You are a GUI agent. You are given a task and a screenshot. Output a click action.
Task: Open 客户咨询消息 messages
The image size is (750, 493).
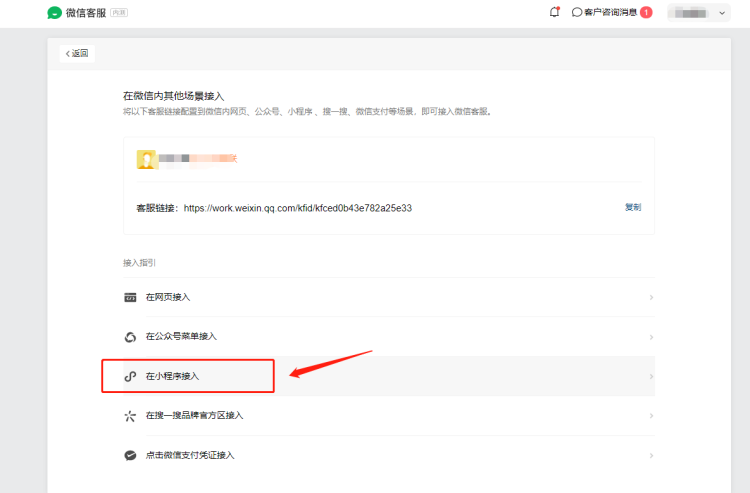tap(610, 12)
